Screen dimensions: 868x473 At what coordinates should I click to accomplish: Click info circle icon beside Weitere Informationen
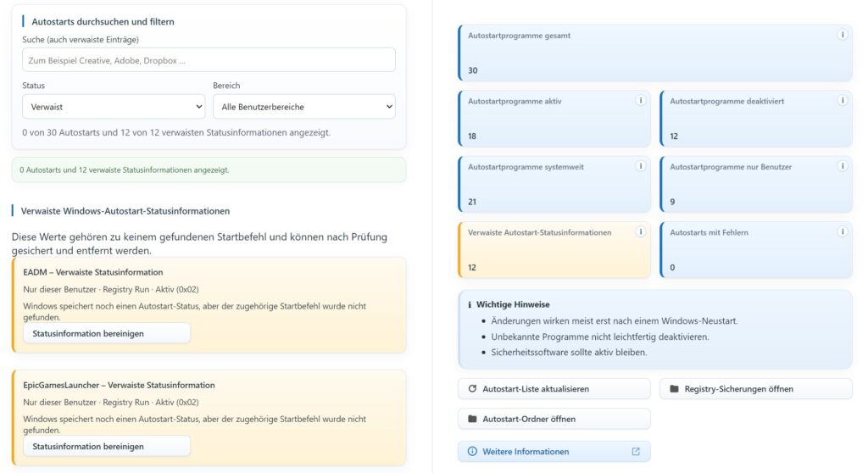(472, 452)
